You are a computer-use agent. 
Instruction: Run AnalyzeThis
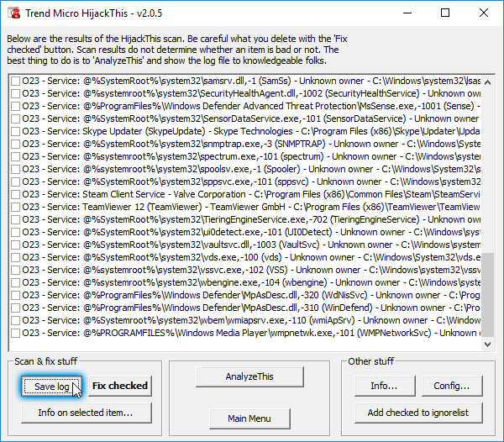(249, 376)
